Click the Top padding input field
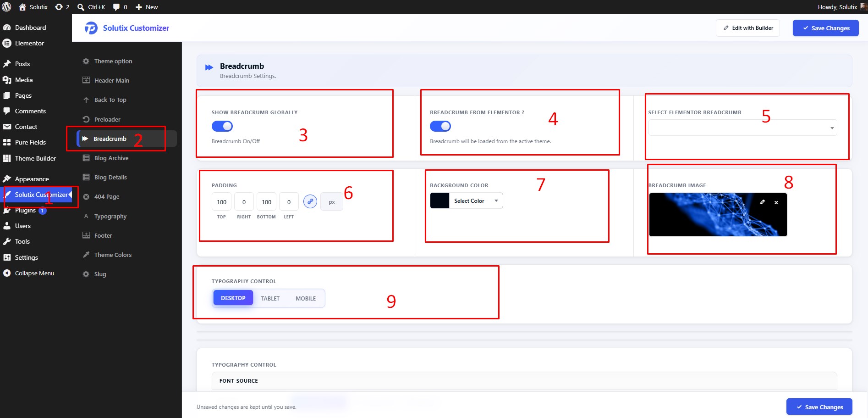The width and height of the screenshot is (868, 418). (222, 202)
